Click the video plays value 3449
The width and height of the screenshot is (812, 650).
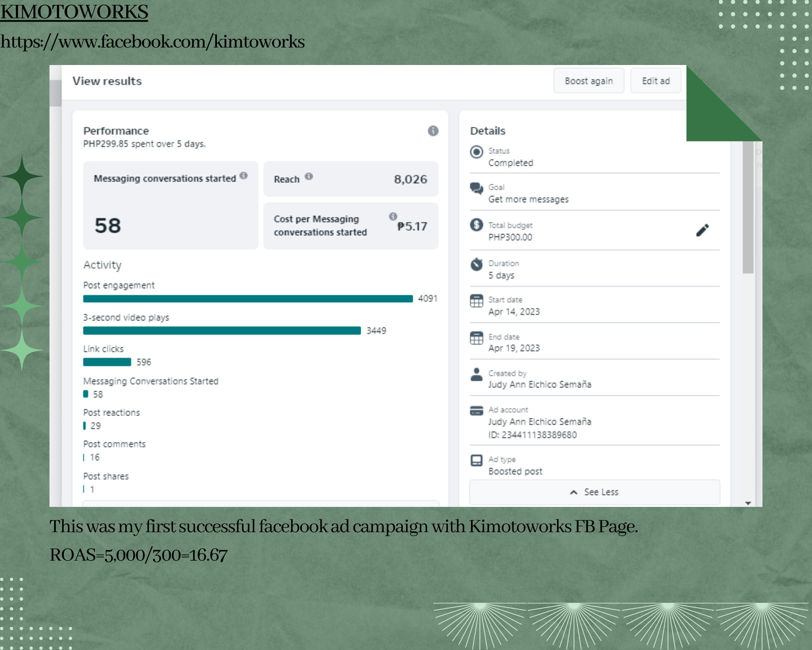pyautogui.click(x=376, y=331)
